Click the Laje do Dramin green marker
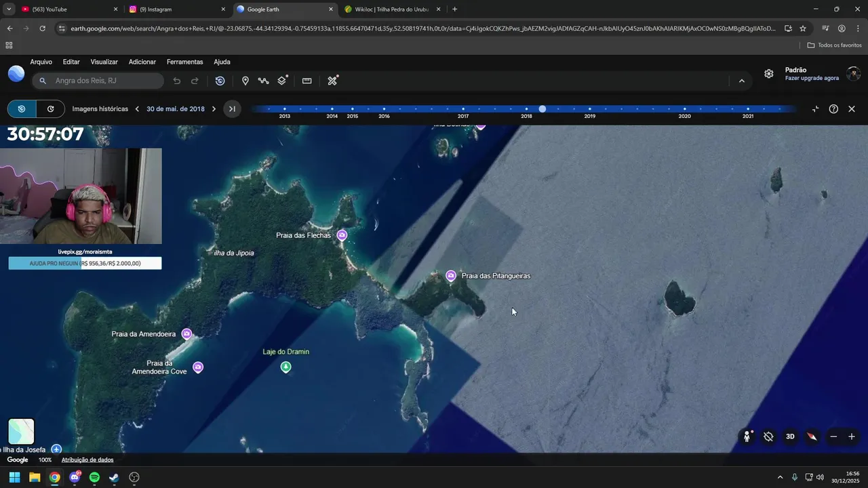 coord(286,367)
